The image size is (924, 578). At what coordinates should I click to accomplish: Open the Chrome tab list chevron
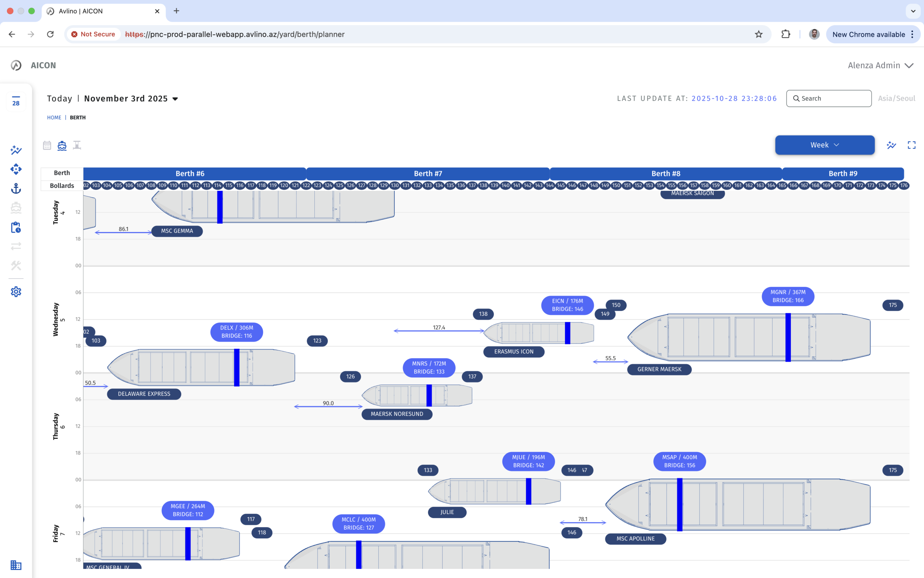coord(913,11)
